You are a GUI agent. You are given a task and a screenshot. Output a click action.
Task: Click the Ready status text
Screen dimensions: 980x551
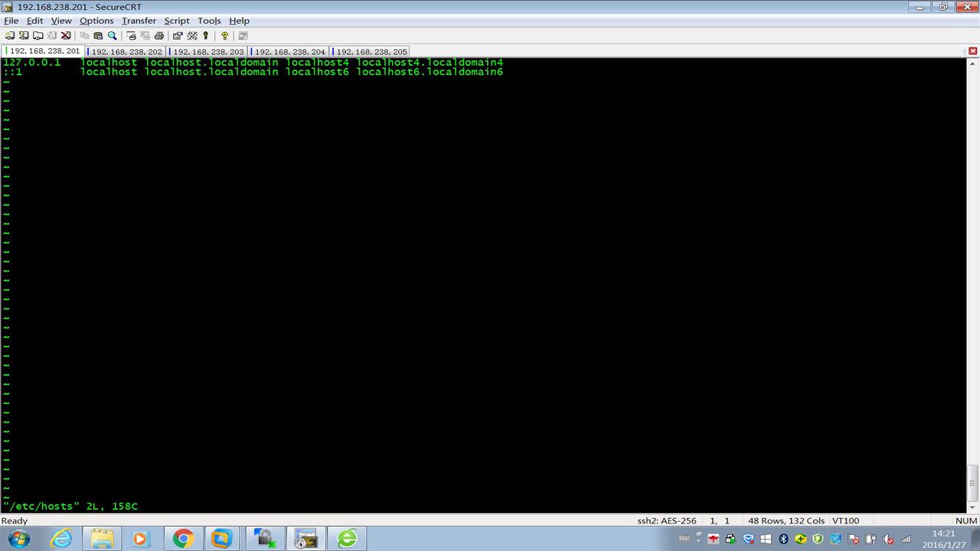coord(15,520)
